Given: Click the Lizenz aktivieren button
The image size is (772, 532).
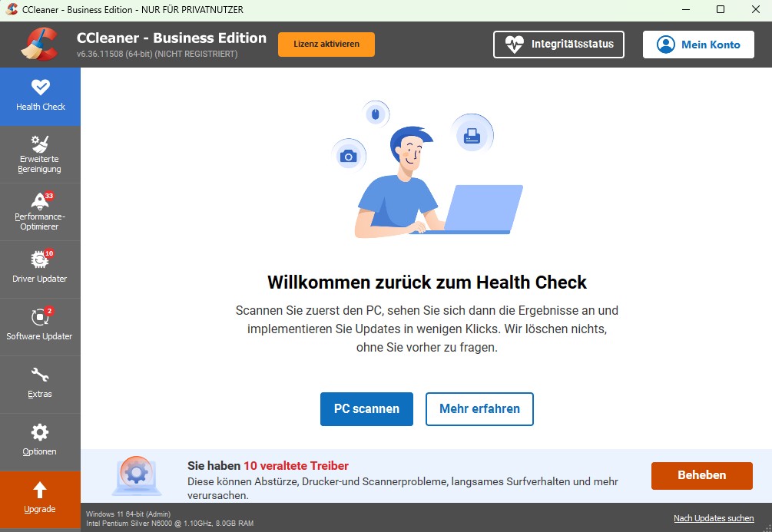Looking at the screenshot, I should tap(326, 45).
